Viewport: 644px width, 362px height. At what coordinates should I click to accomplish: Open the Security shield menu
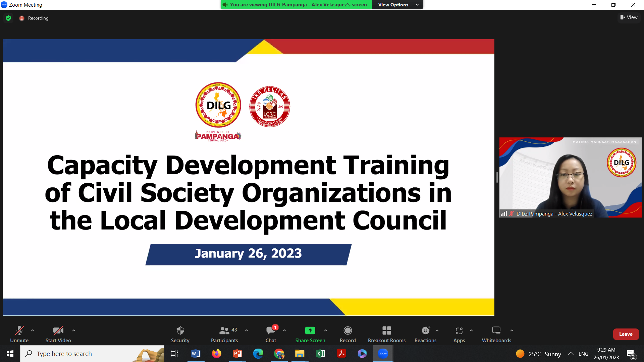pos(180,334)
